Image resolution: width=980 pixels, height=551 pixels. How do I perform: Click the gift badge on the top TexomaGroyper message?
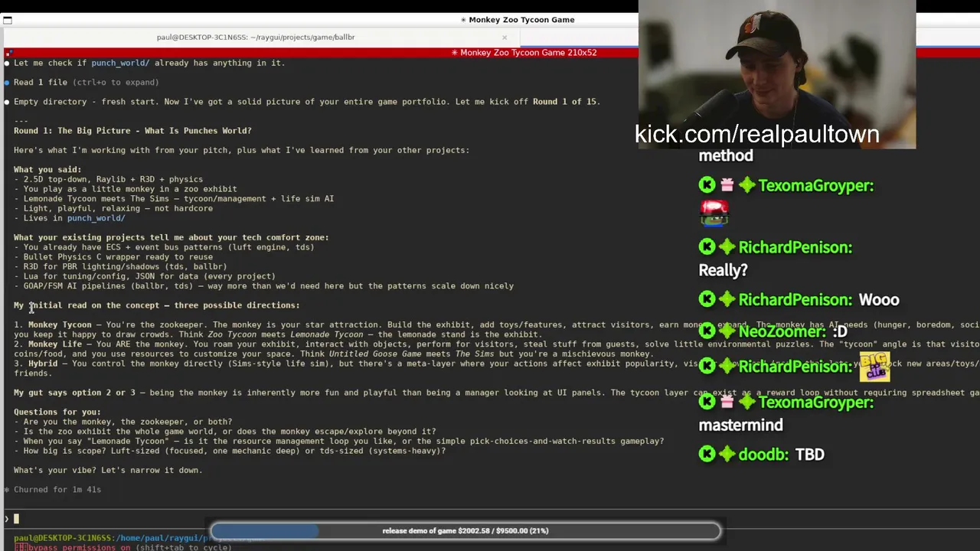click(x=727, y=185)
